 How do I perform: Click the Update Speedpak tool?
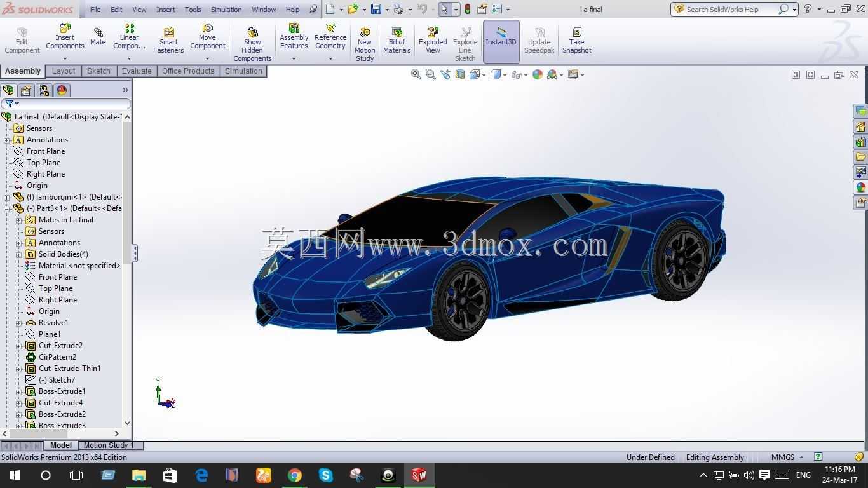coord(539,41)
